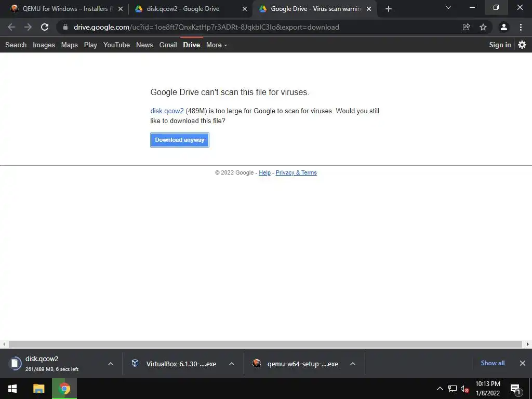The image size is (532, 399).
Task: Open Maps in Google bar
Action: 70,45
